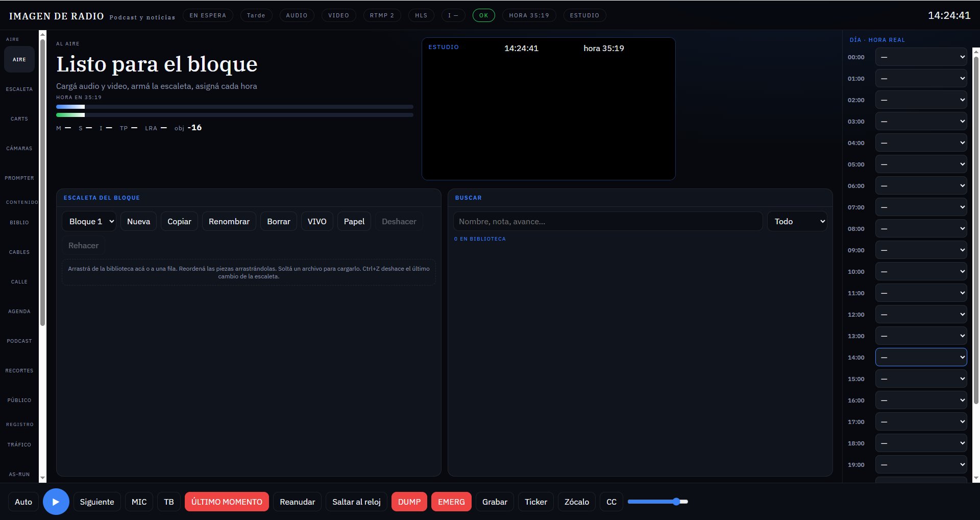Image resolution: width=980 pixels, height=520 pixels.
Task: Open the CÁMARAS sidebar tab
Action: tap(19, 148)
